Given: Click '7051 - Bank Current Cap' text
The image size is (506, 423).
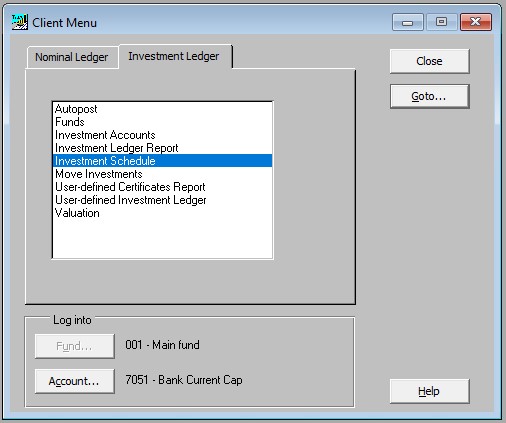Looking at the screenshot, I should [184, 380].
